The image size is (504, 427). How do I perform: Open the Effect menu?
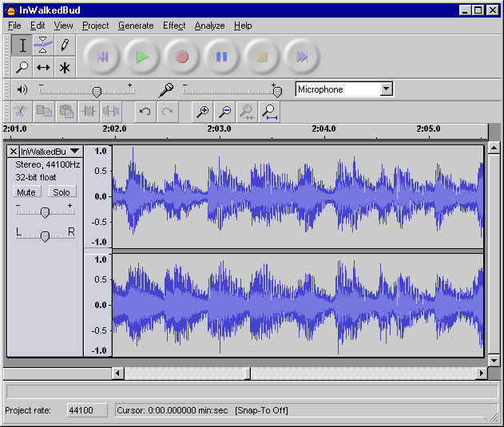point(174,26)
